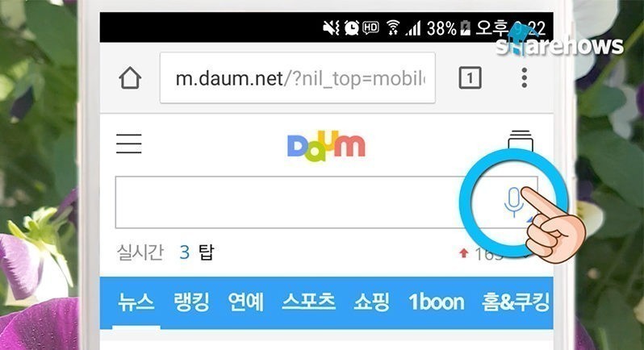Select the 쇼핑 tab

point(372,302)
